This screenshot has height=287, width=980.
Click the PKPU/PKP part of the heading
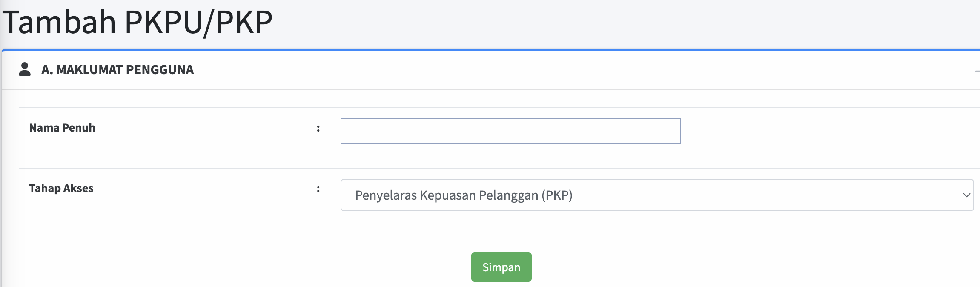(x=198, y=22)
